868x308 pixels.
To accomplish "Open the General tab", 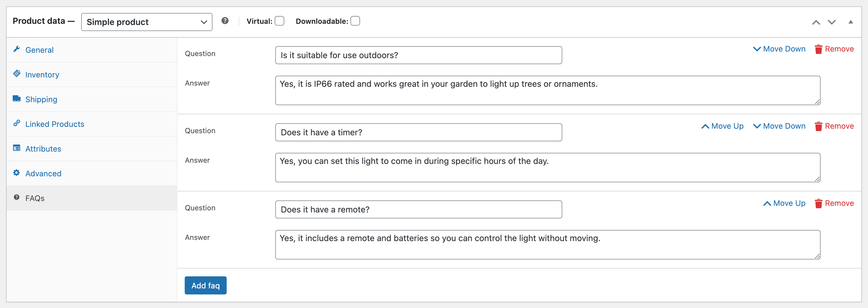I will pyautogui.click(x=92, y=50).
